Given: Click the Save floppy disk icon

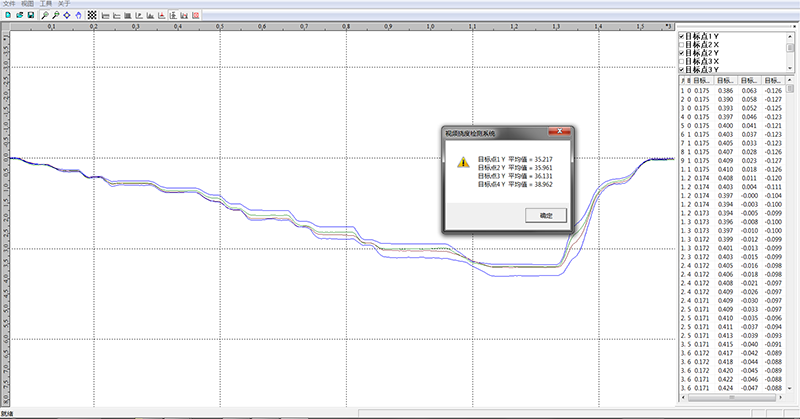Looking at the screenshot, I should click(x=31, y=15).
